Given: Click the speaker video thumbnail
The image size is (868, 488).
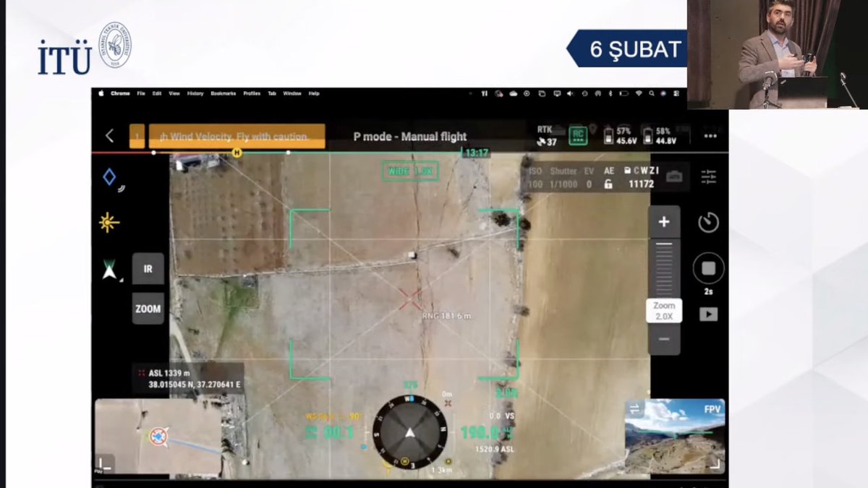Looking at the screenshot, I should pyautogui.click(x=778, y=54).
